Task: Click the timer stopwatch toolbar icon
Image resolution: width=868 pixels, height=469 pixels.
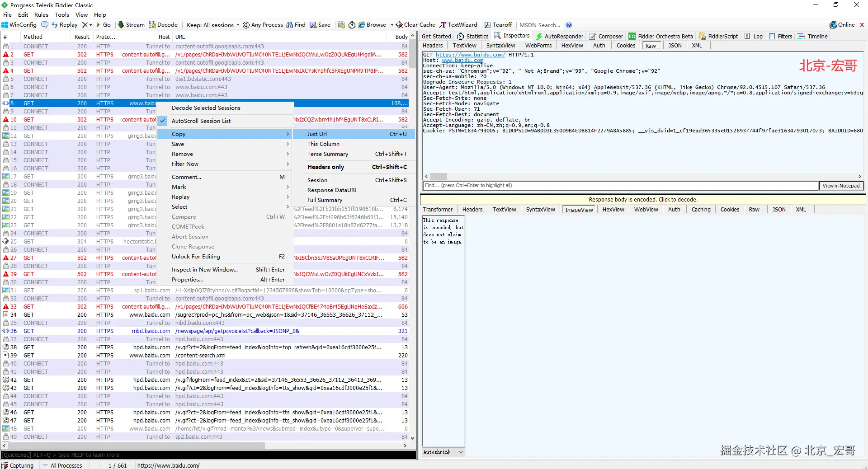Action: (352, 25)
